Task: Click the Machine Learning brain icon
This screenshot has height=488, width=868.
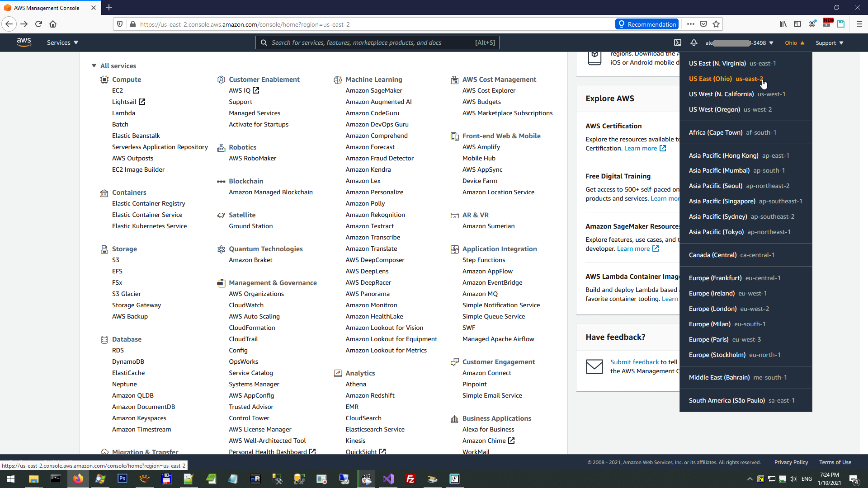Action: (x=338, y=80)
